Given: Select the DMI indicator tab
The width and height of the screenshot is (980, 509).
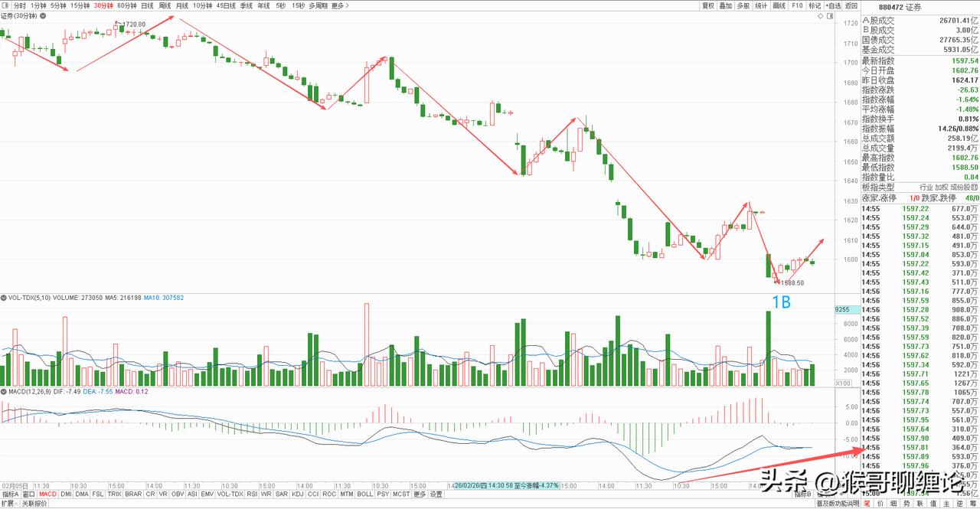Looking at the screenshot, I should pos(66,494).
